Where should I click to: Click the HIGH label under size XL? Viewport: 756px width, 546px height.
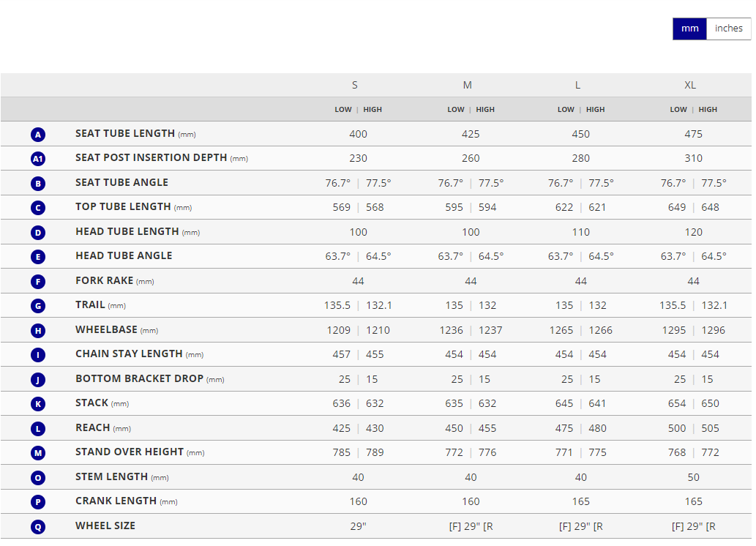707,109
